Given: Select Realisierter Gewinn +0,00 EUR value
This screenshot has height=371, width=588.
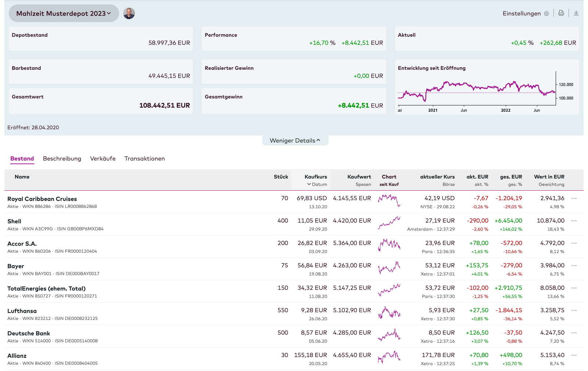Looking at the screenshot, I should [x=368, y=76].
